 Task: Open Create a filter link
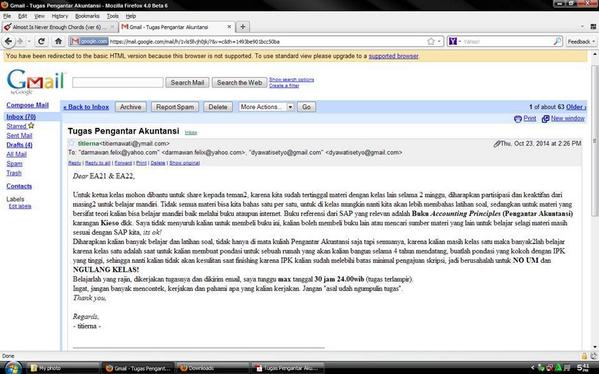[284, 86]
